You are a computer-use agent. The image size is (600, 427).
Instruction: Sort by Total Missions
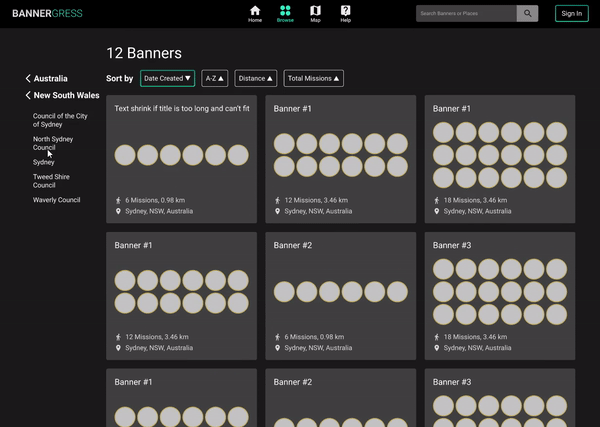tap(313, 78)
